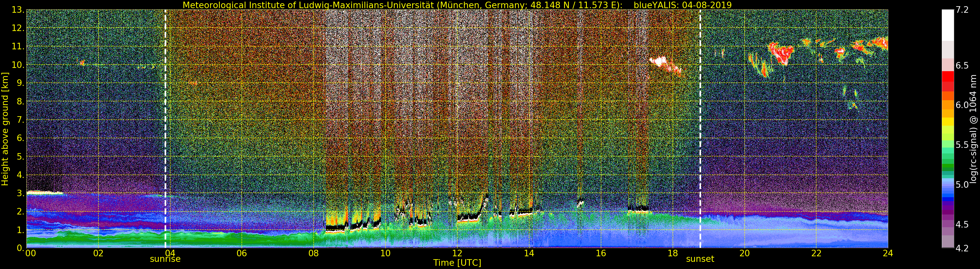The image size is (980, 269).
Task: Click the white dashed sunrise marker line
Action: point(165,129)
